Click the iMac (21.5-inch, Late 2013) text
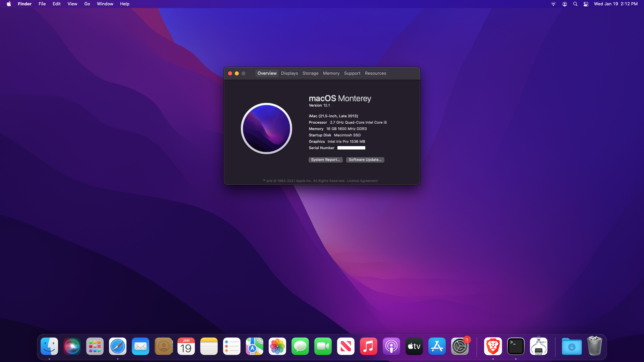The width and height of the screenshot is (644, 362). 333,116
